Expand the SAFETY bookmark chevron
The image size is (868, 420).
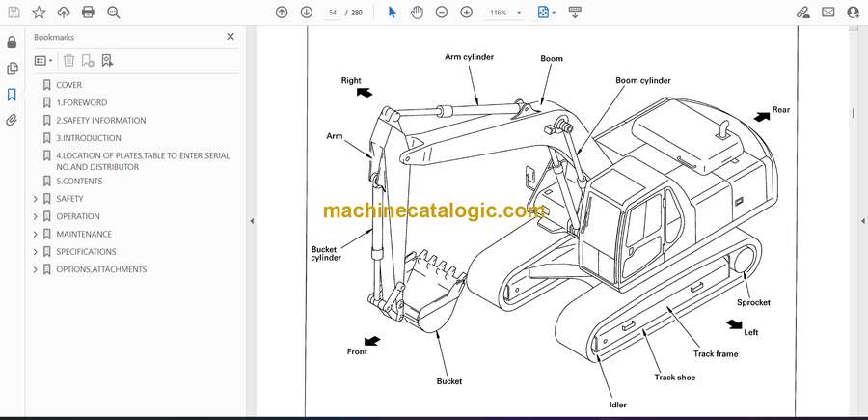click(x=36, y=199)
